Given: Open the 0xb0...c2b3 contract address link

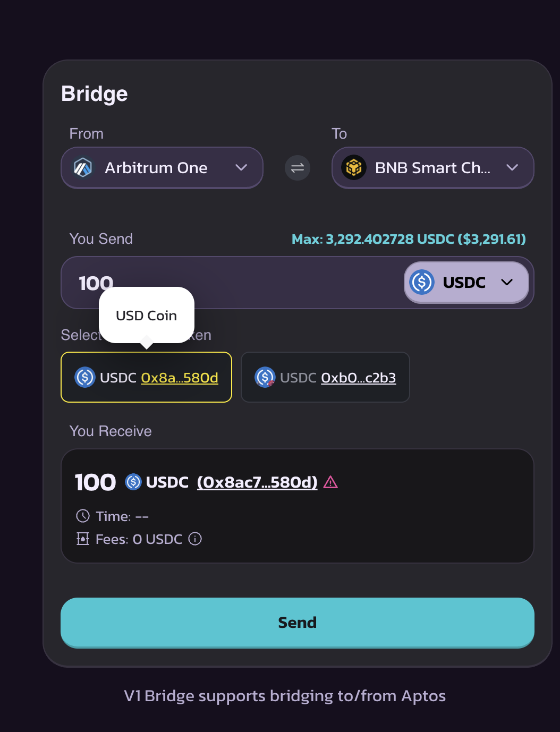Looking at the screenshot, I should 359,378.
